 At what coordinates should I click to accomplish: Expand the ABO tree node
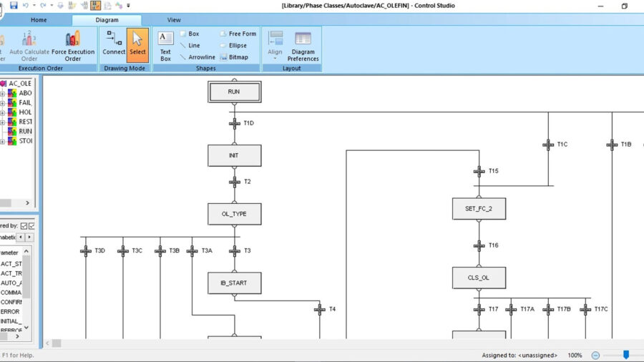(x=2, y=94)
